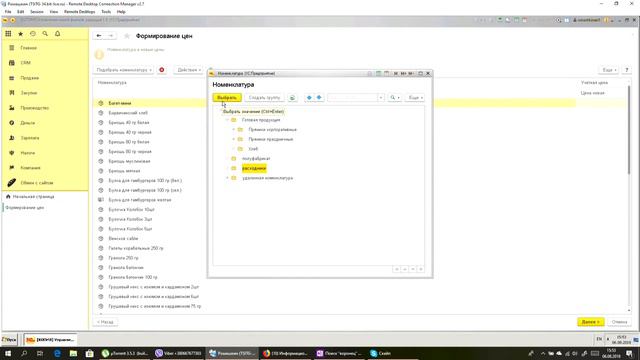Open Viber from the taskbar
This screenshot has width=640, height=360.
178,353
